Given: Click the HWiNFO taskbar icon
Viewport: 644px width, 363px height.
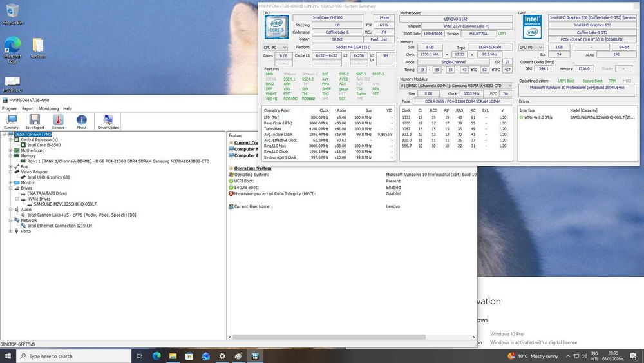Looking at the screenshot, I should (255, 356).
